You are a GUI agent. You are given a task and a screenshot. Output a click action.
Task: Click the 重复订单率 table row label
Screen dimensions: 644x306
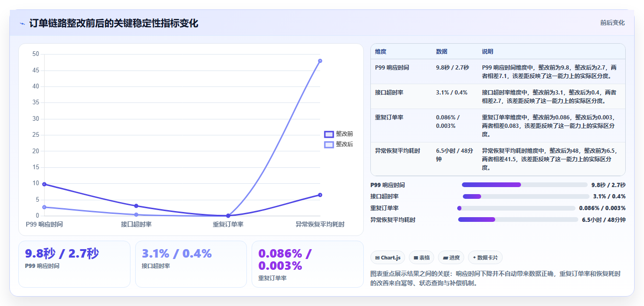389,118
